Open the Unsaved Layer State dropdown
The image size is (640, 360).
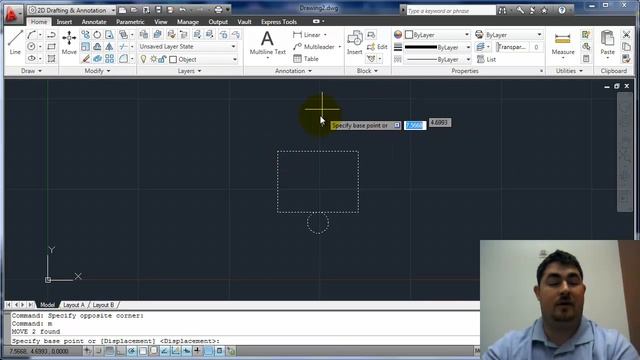188,47
